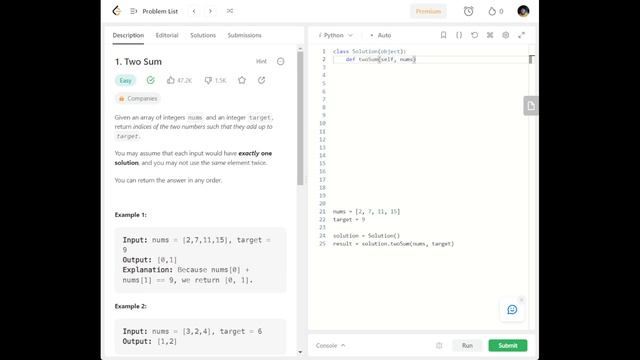This screenshot has height=360, width=640.
Task: Click the 'Example 1:' heading
Action: 131,215
